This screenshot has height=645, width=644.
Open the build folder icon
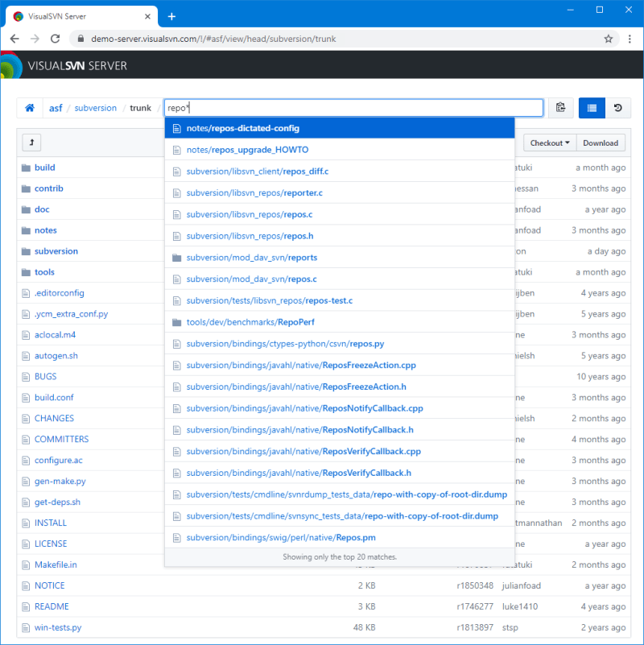pyautogui.click(x=27, y=167)
